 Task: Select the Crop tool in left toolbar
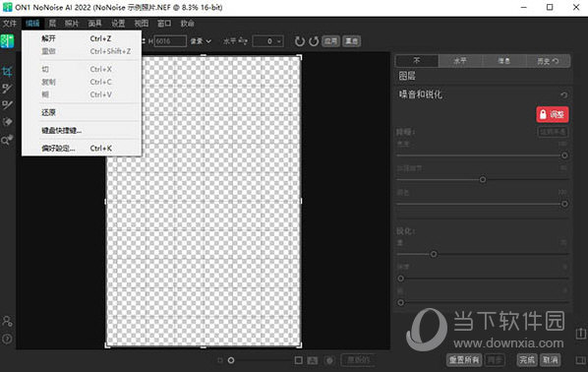7,71
